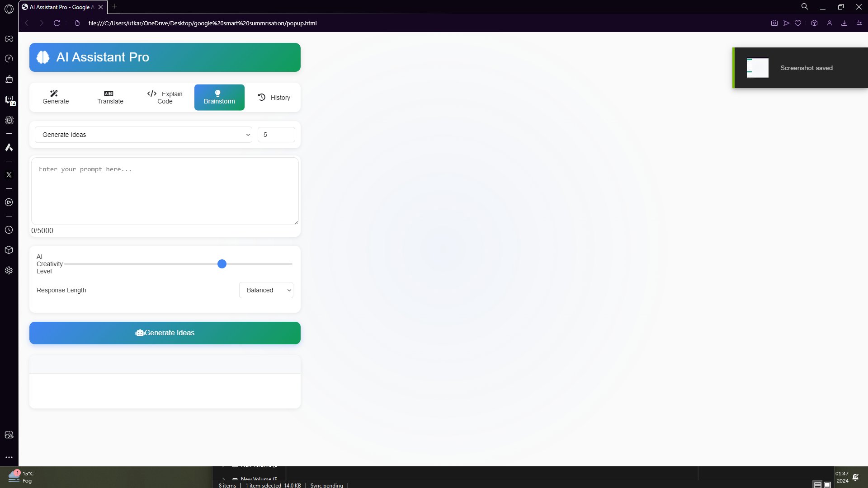Open the Explain Code tab
Image resolution: width=868 pixels, height=488 pixels.
pos(165,97)
